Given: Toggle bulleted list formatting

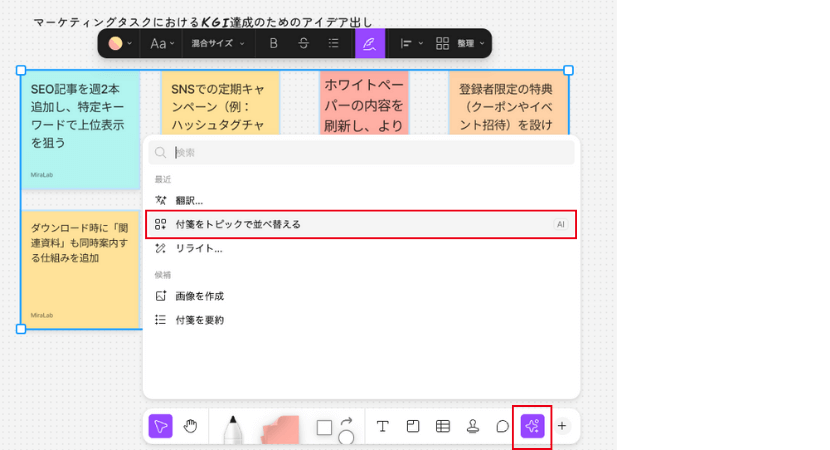Looking at the screenshot, I should click(x=333, y=43).
